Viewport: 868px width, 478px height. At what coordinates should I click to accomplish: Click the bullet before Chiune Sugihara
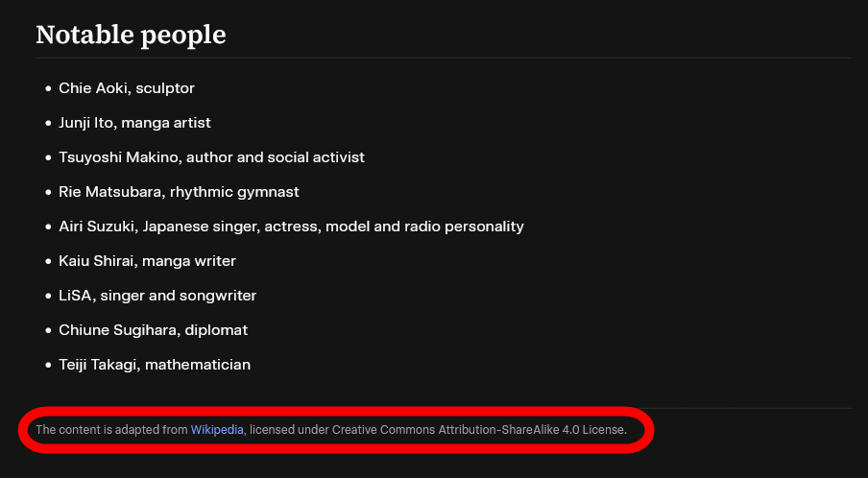48,330
